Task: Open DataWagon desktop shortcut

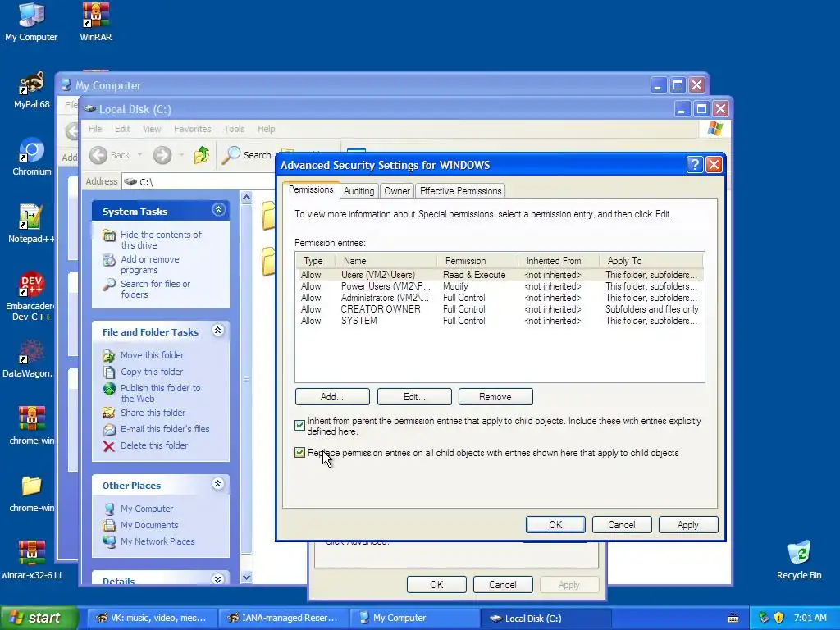Action: 28,358
